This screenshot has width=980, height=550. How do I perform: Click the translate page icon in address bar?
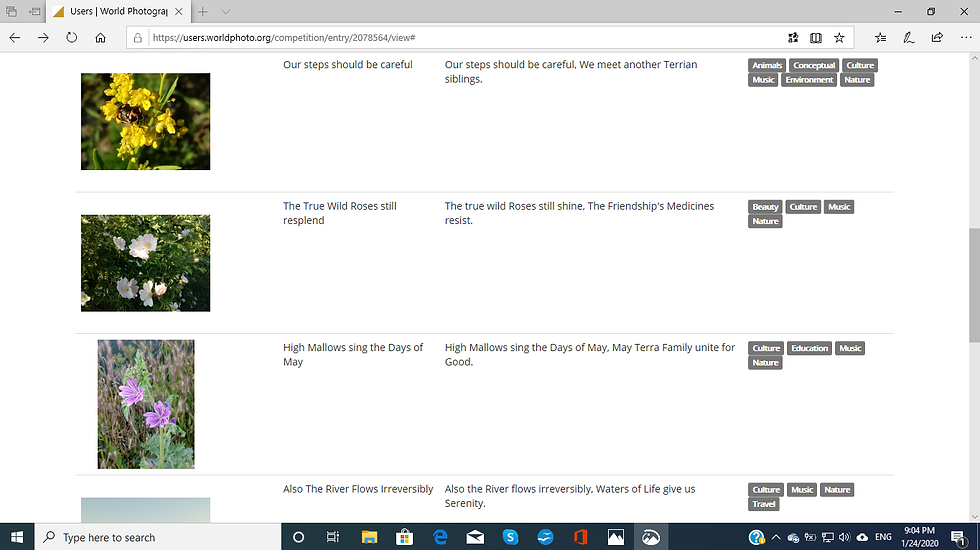coord(792,38)
